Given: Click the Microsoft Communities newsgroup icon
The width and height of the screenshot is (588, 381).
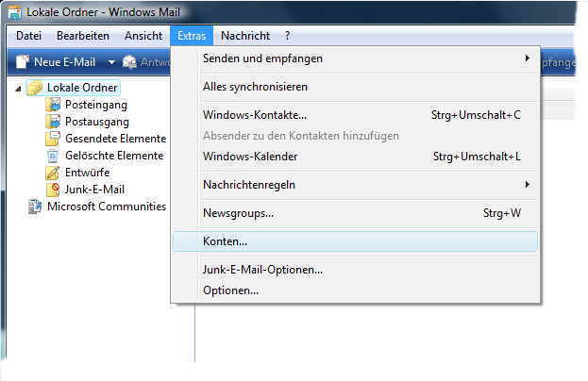Looking at the screenshot, I should 35,207.
